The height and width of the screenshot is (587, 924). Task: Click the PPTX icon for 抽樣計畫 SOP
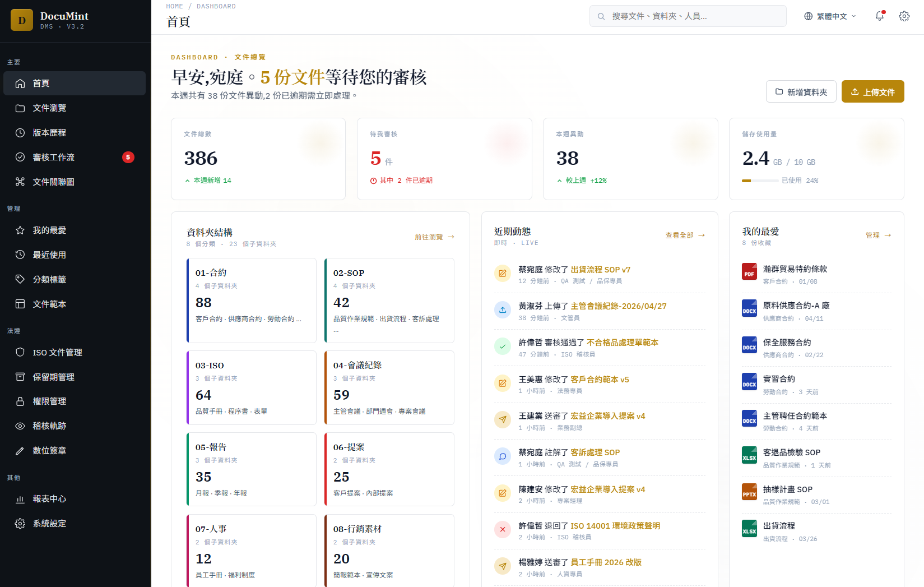(749, 492)
